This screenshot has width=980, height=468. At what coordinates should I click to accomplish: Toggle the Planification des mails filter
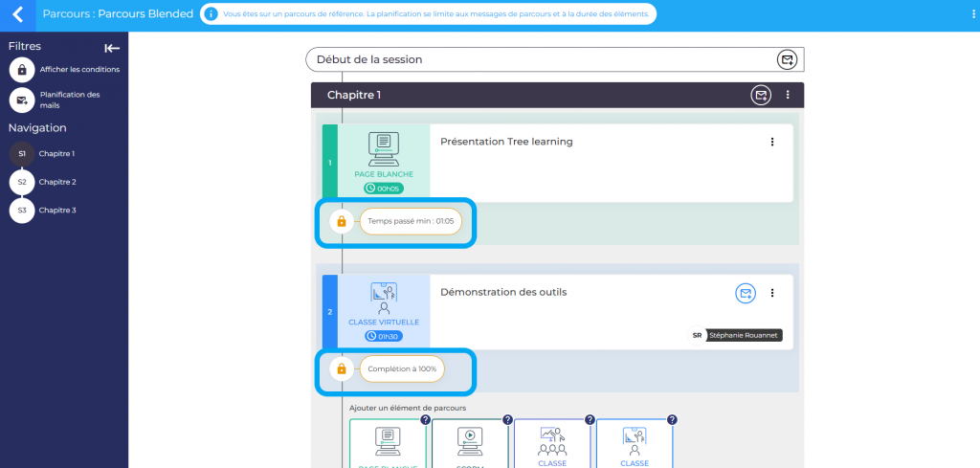click(22, 100)
